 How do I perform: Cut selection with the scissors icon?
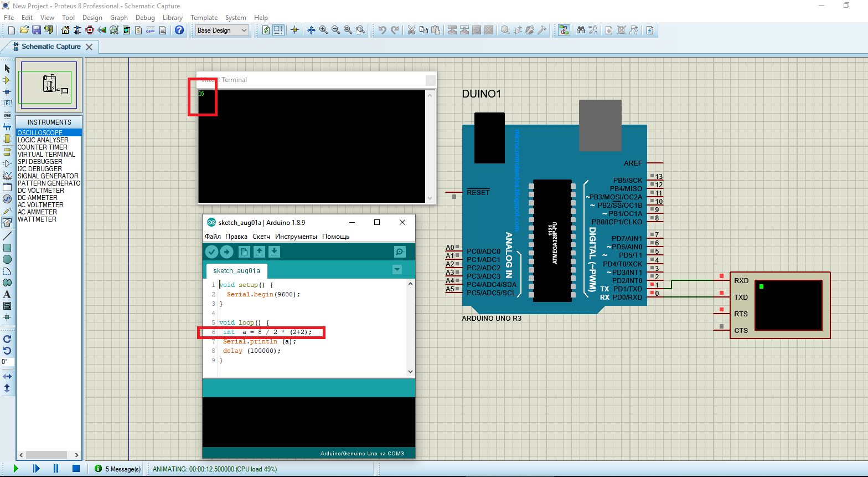pos(411,30)
